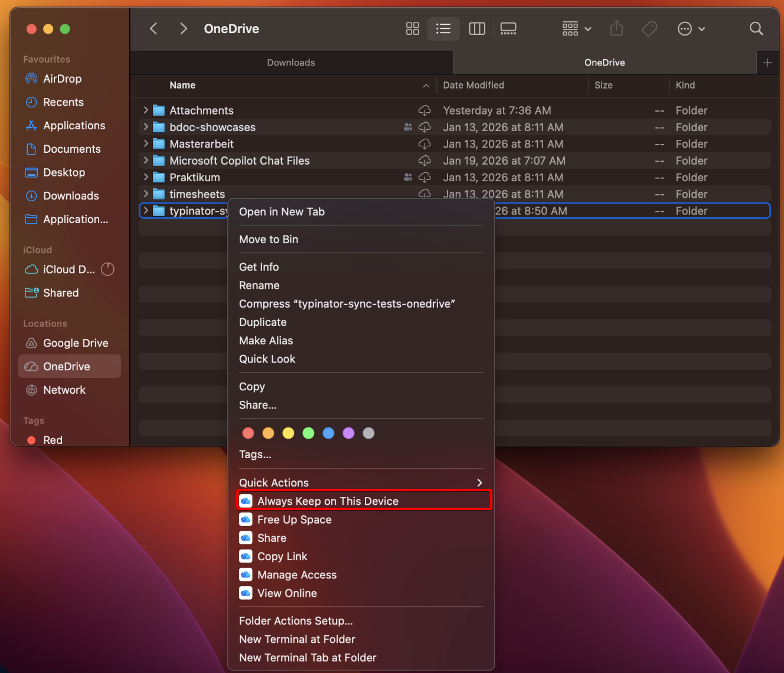Image resolution: width=784 pixels, height=673 pixels.
Task: Switch Finder to column view
Action: (476, 28)
